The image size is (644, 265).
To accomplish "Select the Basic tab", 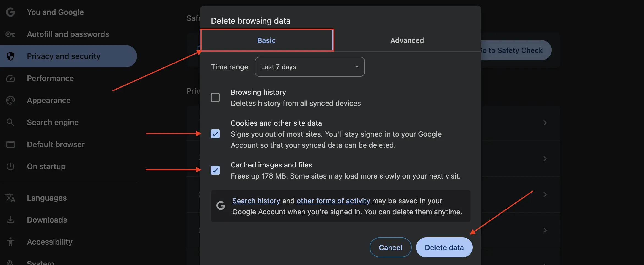I will pyautogui.click(x=266, y=40).
